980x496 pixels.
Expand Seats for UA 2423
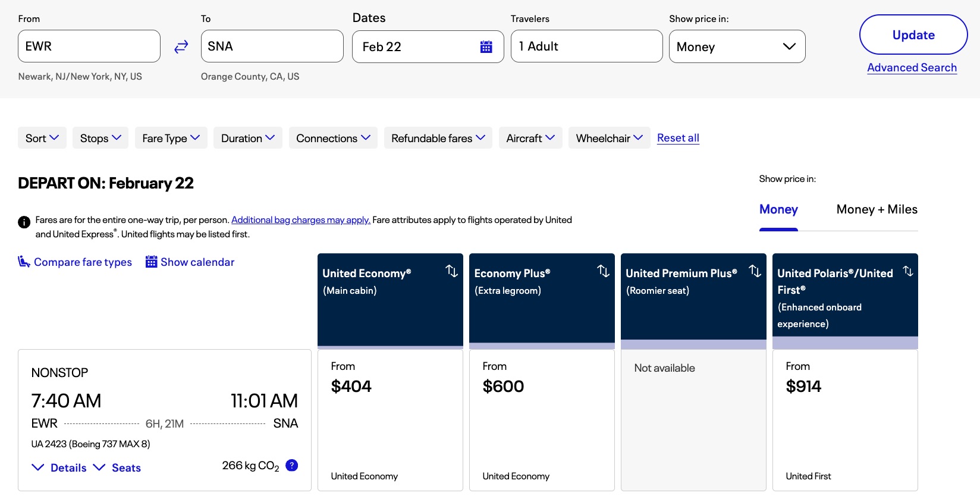(117, 467)
